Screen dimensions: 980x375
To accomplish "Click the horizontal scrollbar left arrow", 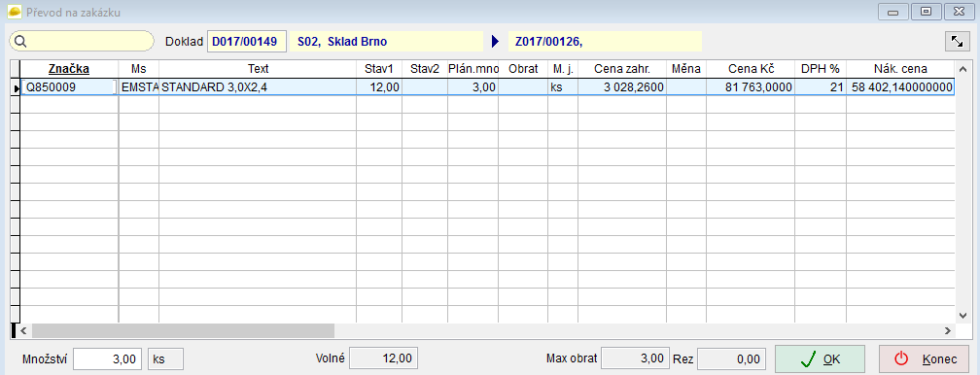I will tap(24, 330).
